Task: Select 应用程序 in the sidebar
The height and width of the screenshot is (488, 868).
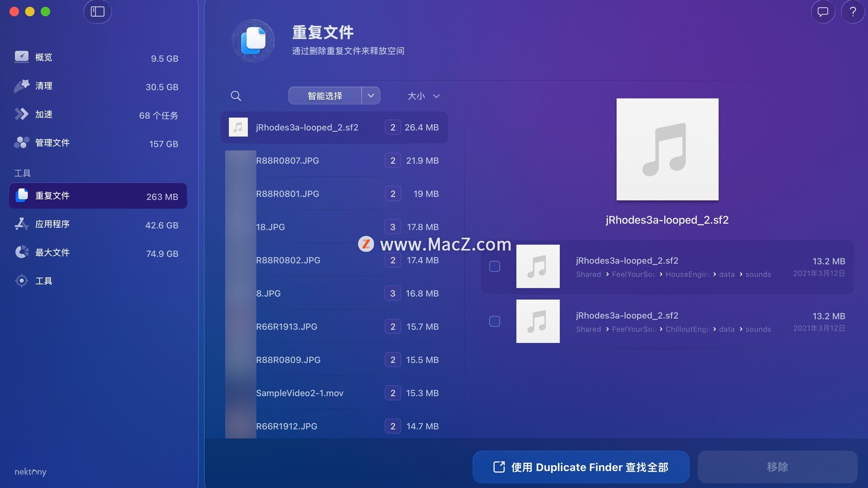Action: tap(52, 224)
